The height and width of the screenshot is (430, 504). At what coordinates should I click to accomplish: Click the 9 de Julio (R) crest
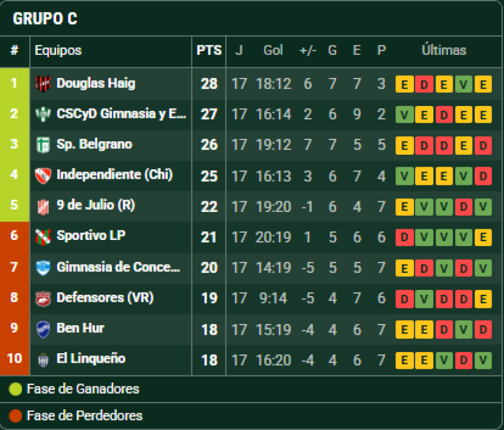[43, 205]
